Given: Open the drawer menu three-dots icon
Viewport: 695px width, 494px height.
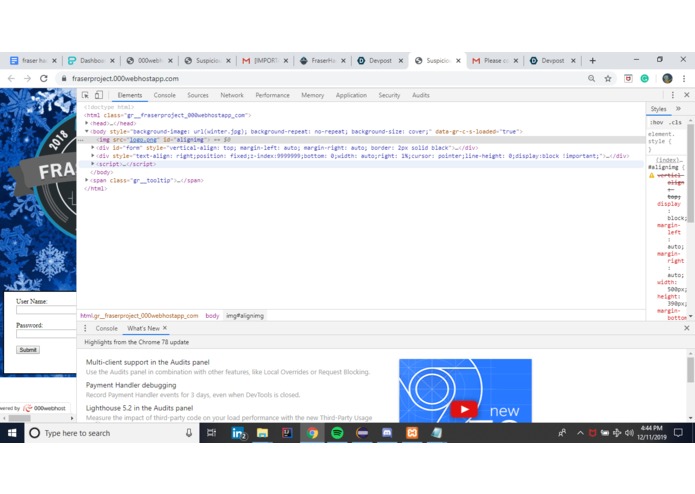Looking at the screenshot, I should point(85,328).
